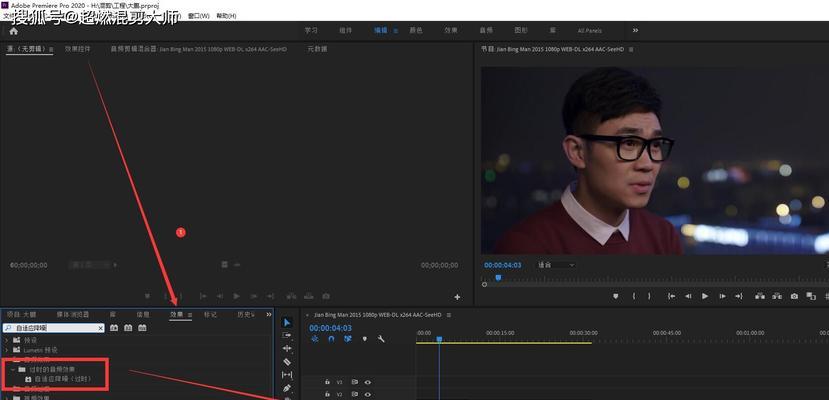Click the YUV Effects filter icon

[x=142, y=328]
